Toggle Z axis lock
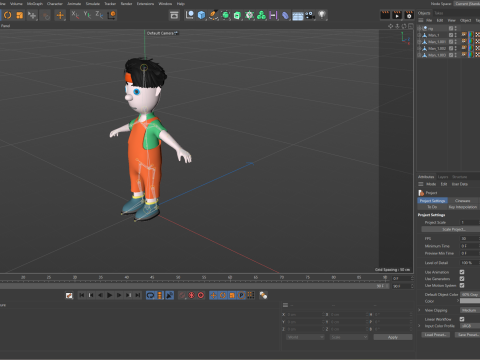This screenshot has height=360, width=480. (99, 15)
